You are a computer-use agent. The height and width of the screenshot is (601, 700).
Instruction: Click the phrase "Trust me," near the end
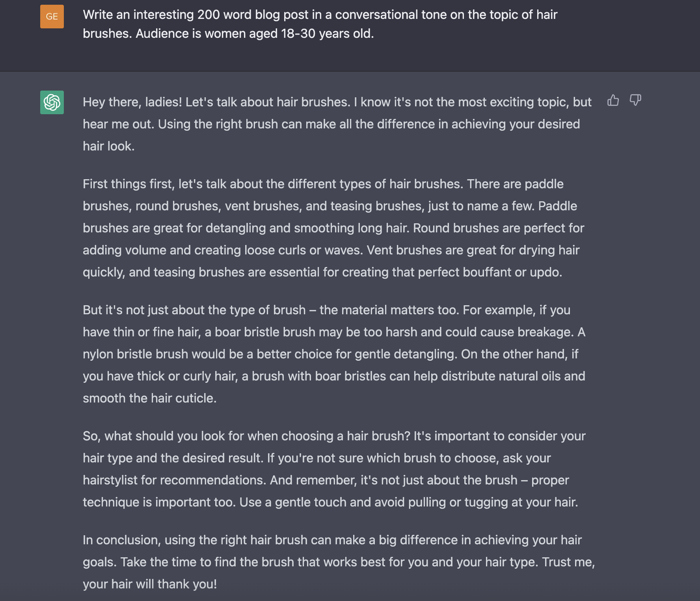tap(568, 562)
